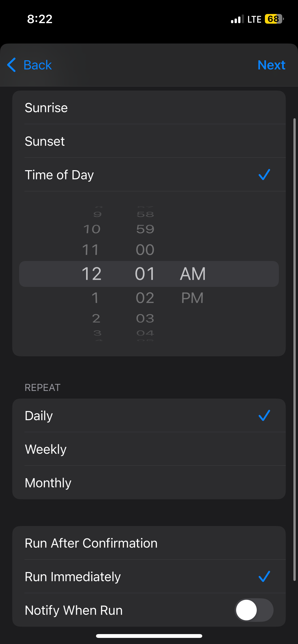298x644 pixels.
Task: Tap the Back chevron arrow icon
Action: point(12,65)
